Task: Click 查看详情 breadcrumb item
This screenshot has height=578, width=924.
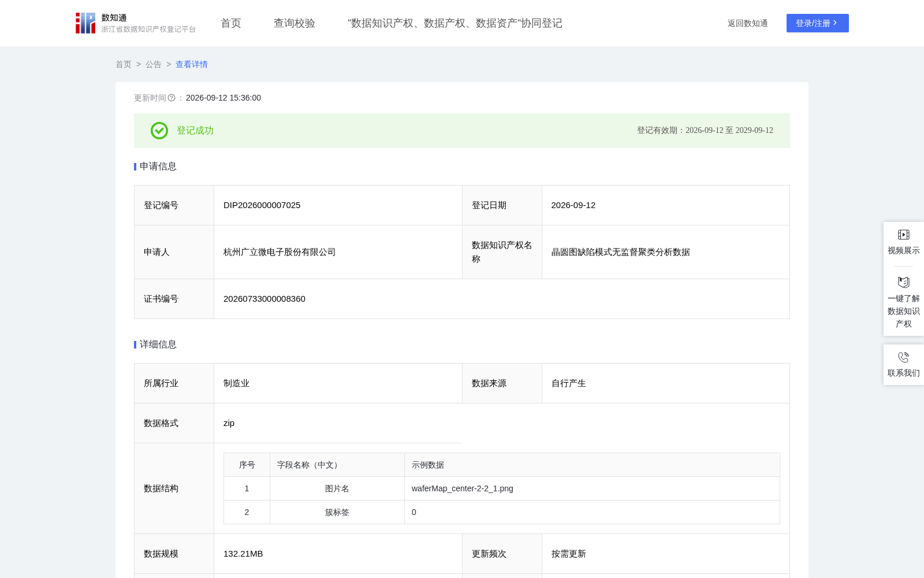Action: coord(192,64)
